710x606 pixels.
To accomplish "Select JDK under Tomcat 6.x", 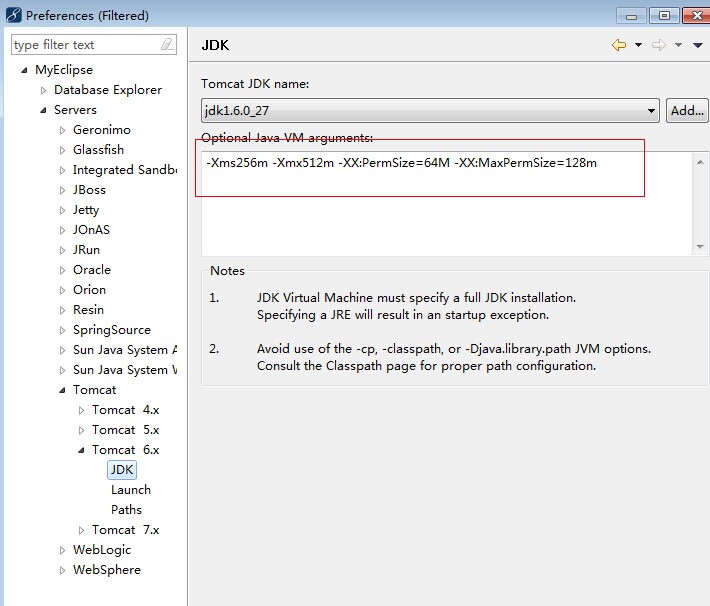I will (122, 470).
